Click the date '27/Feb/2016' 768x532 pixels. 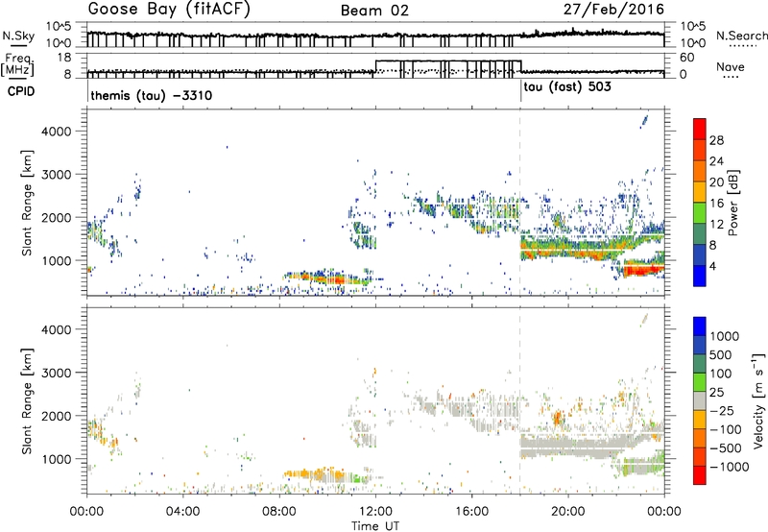point(613,10)
